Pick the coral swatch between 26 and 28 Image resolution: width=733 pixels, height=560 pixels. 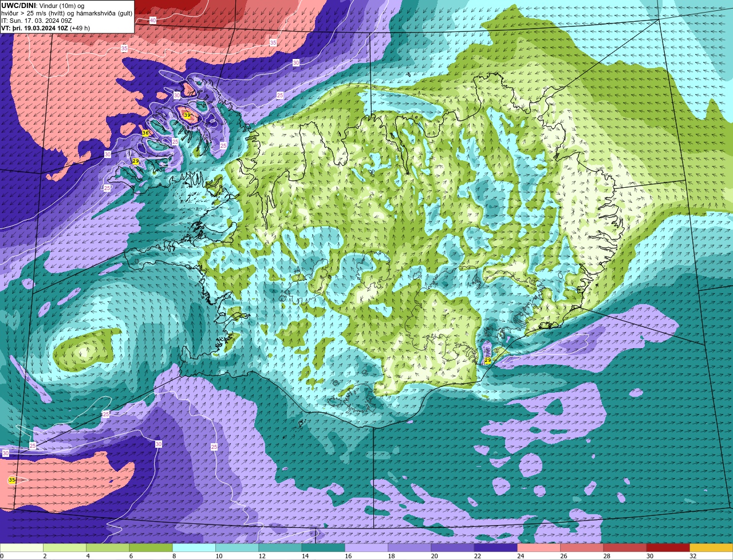tap(582, 547)
